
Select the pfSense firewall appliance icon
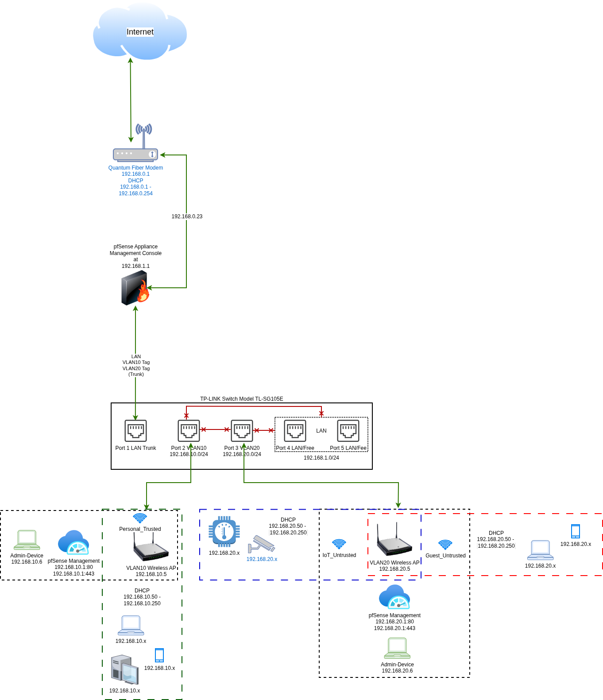pyautogui.click(x=135, y=288)
